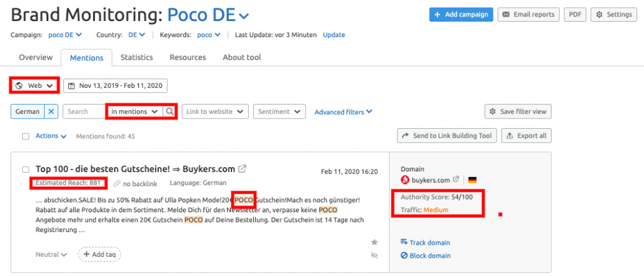Open Settings

pyautogui.click(x=613, y=15)
